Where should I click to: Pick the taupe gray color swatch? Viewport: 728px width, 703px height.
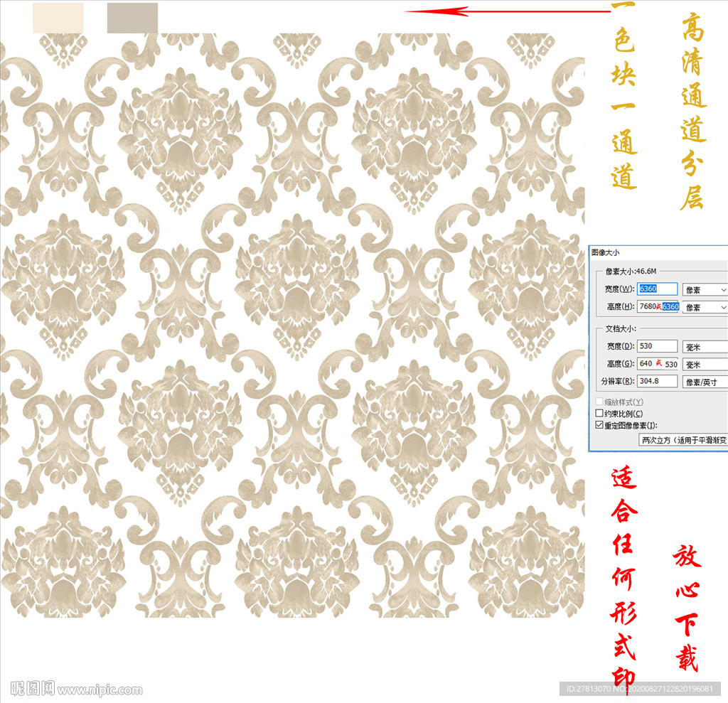[132, 18]
